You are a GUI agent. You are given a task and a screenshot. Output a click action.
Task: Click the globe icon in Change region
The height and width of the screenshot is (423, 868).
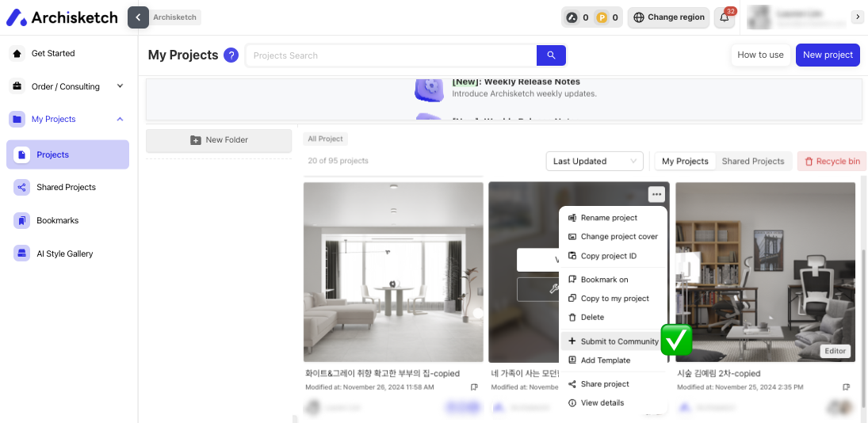tap(638, 17)
